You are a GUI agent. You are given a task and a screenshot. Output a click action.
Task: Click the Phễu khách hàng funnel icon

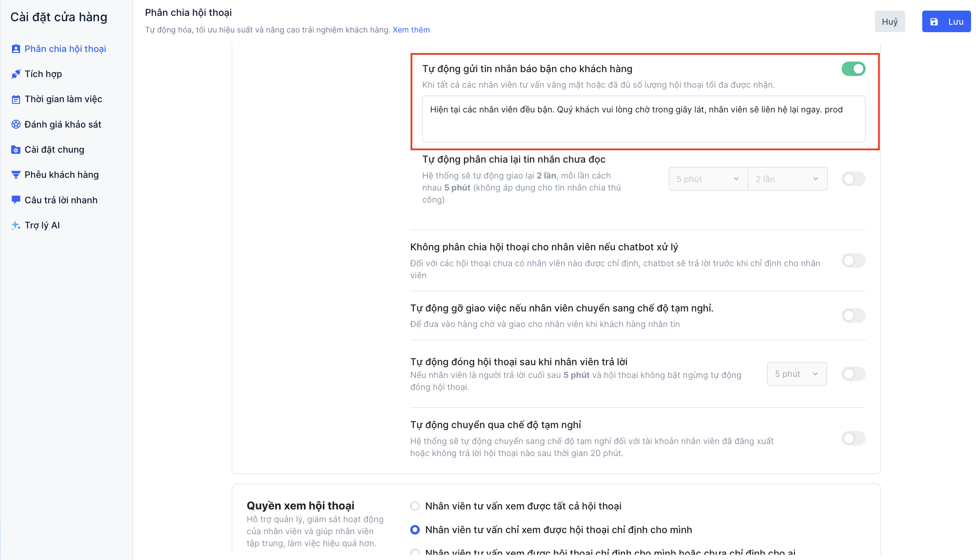pos(16,175)
